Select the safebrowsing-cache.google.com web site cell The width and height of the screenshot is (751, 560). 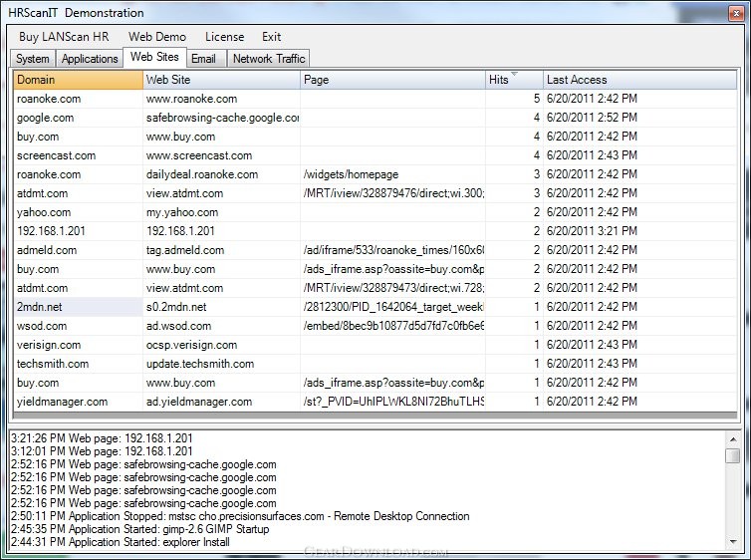click(221, 118)
